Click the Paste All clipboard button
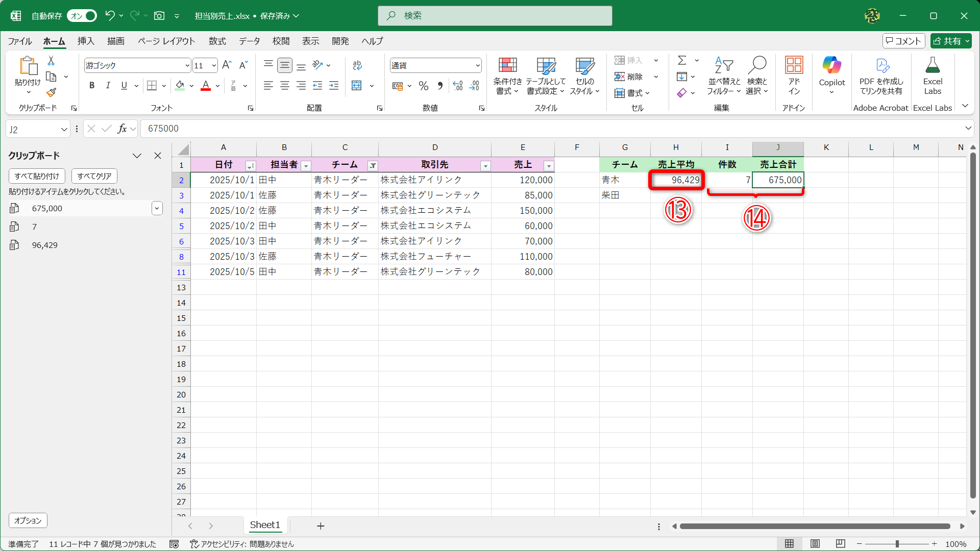This screenshot has height=551, width=980. [37, 176]
